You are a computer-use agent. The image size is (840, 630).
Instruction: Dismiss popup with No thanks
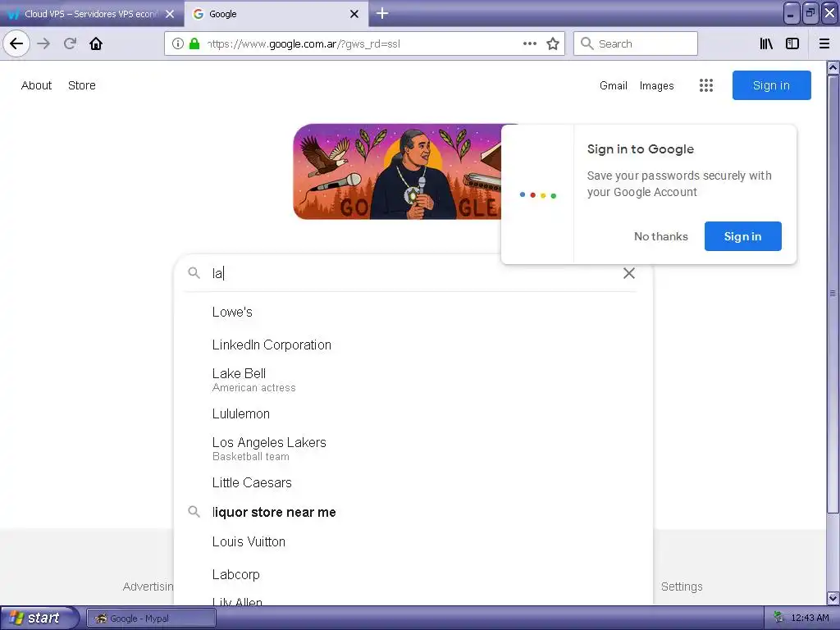661,236
